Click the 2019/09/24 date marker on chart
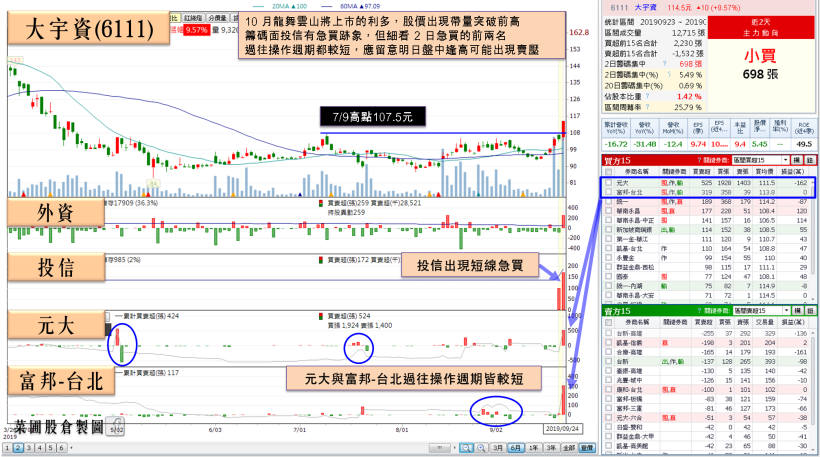Viewport: 820px width, 457px height. pos(562,428)
